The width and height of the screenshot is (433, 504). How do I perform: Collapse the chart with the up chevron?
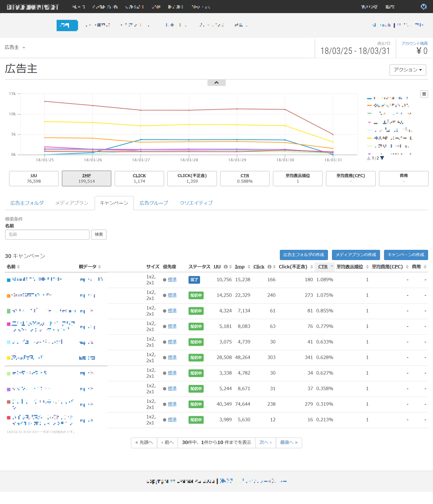(216, 83)
